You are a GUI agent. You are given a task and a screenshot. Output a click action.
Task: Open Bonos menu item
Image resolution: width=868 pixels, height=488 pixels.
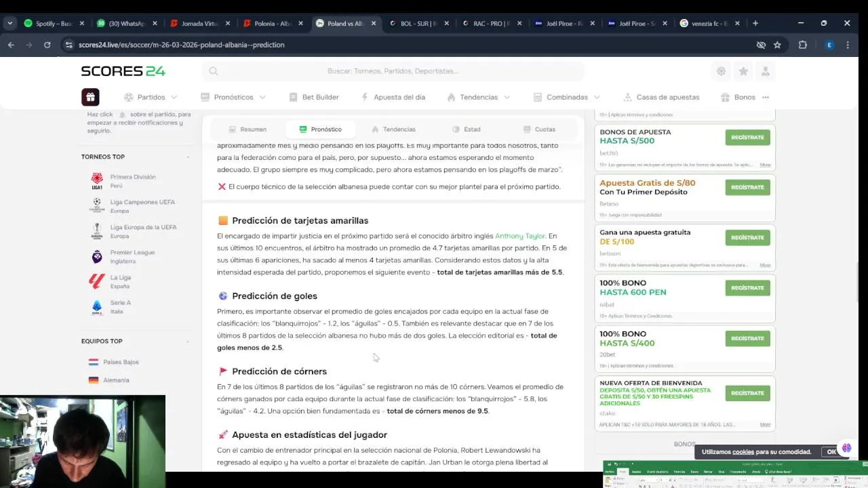738,97
